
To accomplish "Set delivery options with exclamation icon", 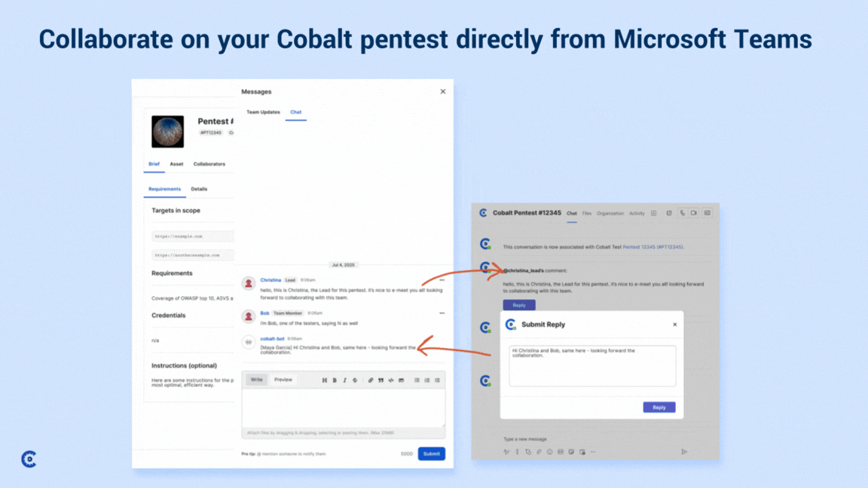I will (517, 452).
